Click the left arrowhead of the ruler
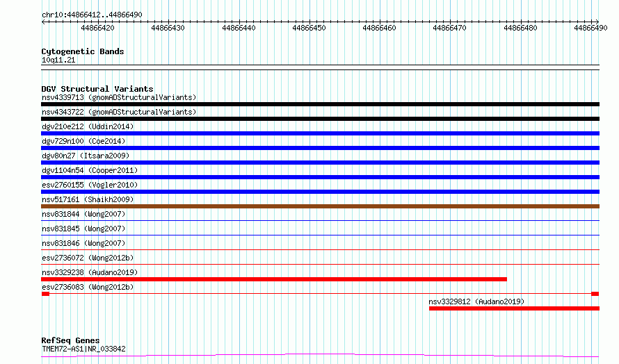619x364 pixels. point(43,22)
